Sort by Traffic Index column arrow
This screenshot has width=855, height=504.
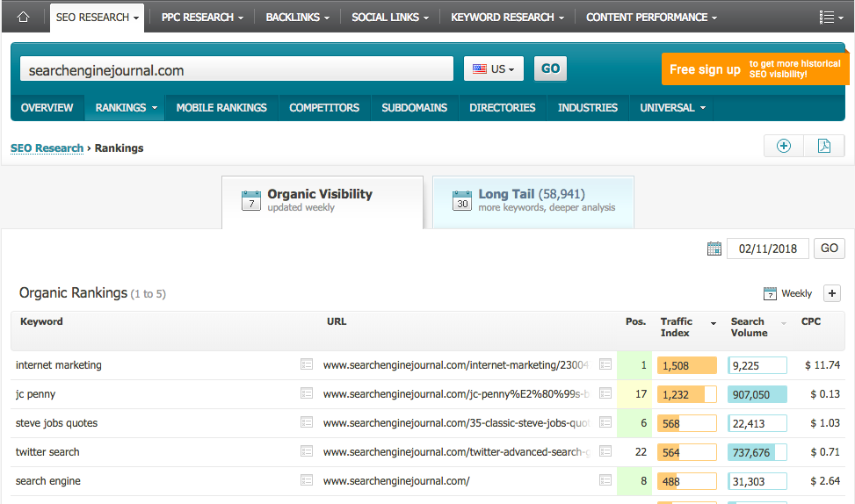pos(714,324)
